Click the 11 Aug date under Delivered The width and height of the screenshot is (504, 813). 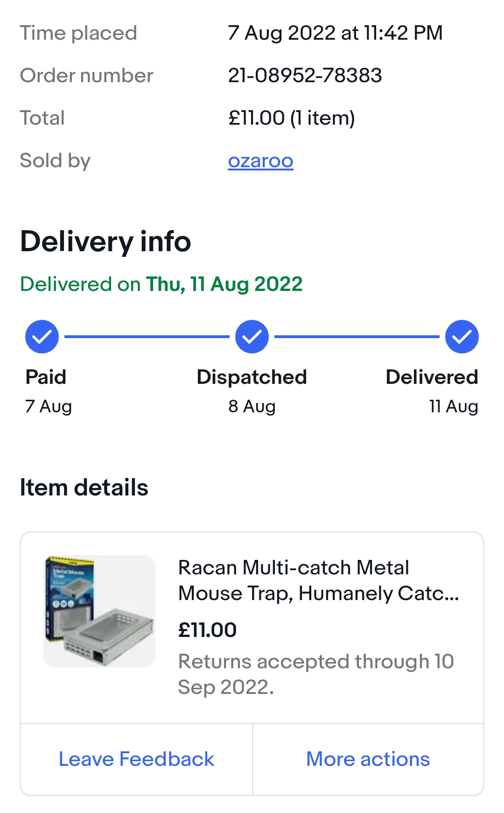[x=454, y=406]
